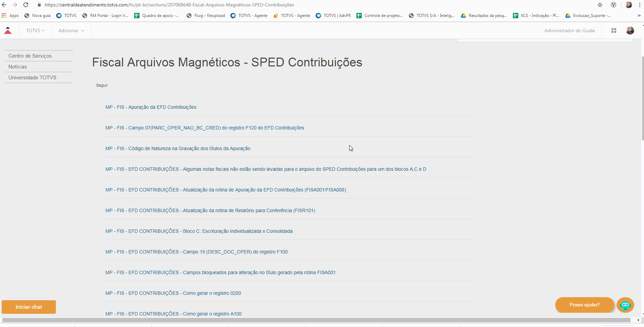
Task: Open article Campos bloqueados para alteração
Action: point(221,272)
